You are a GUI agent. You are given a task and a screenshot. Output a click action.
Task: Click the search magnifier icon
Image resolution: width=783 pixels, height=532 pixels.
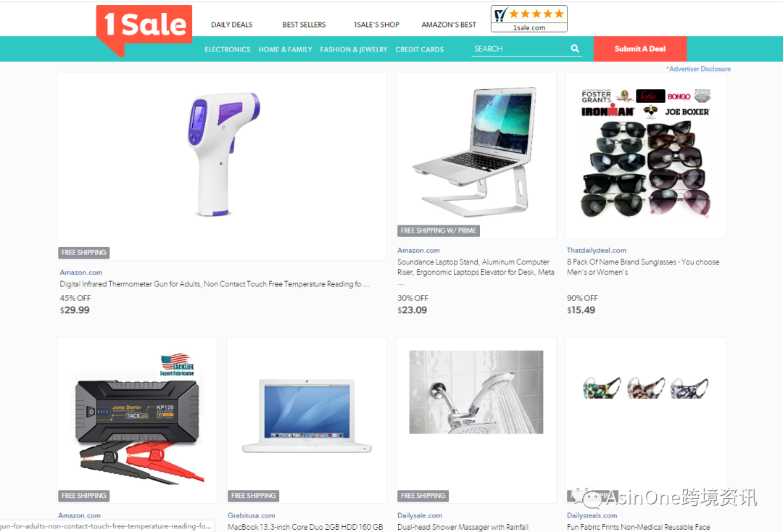[575, 49]
